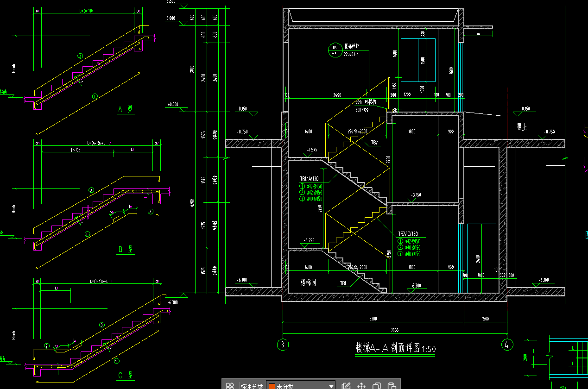
Task: Open the annotation category grid icon
Action: [229, 385]
